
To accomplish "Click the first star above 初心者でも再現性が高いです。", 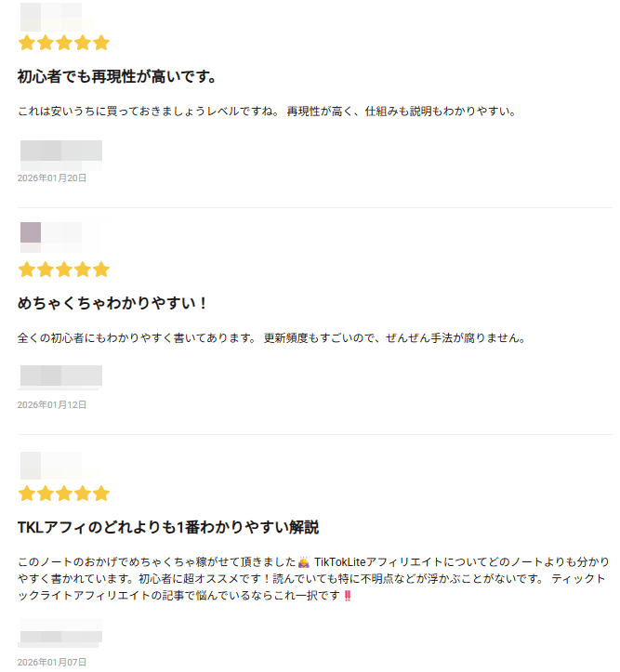I will (26, 43).
